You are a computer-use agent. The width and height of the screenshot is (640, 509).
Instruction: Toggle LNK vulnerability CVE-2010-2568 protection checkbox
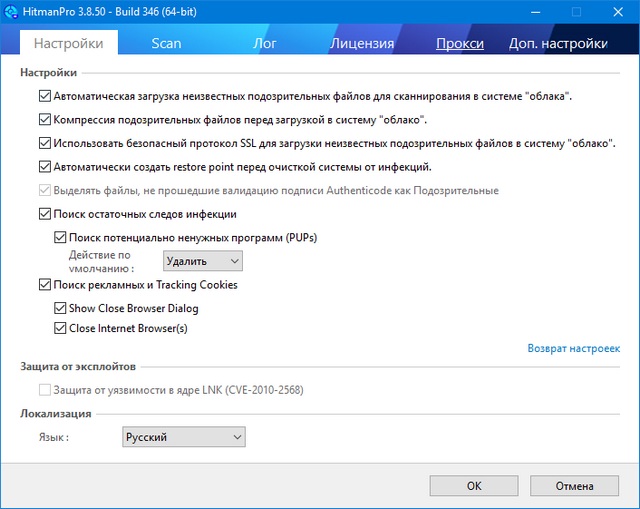pos(44,390)
